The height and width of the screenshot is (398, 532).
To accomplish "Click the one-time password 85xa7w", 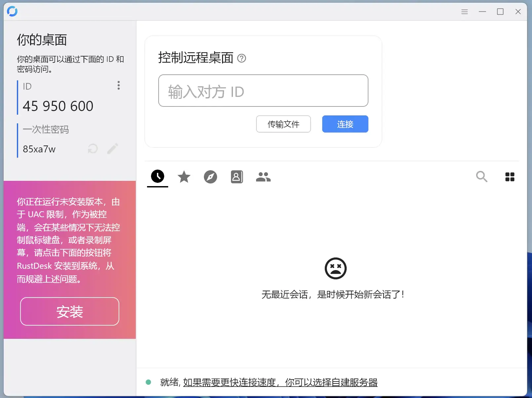I will [39, 149].
